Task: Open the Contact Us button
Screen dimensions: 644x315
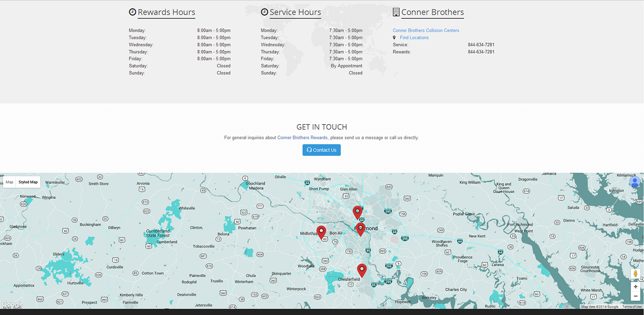Action: tap(321, 150)
